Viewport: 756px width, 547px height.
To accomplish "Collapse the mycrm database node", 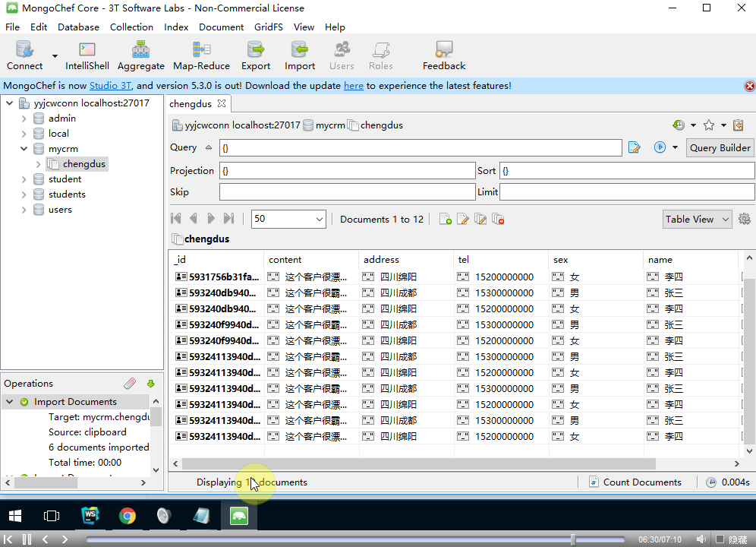I will (24, 149).
